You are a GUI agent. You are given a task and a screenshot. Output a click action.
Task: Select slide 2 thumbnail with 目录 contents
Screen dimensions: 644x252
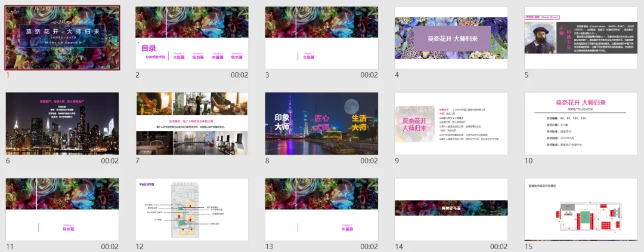192,38
